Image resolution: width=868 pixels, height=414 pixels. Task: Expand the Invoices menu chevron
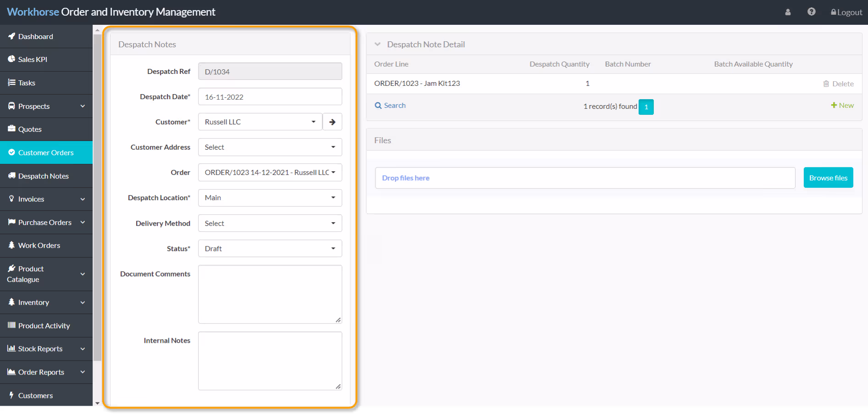click(83, 199)
